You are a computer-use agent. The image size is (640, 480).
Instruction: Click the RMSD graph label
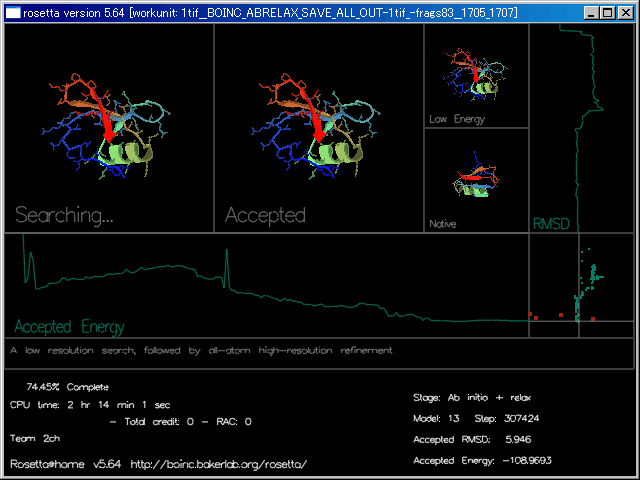[551, 224]
